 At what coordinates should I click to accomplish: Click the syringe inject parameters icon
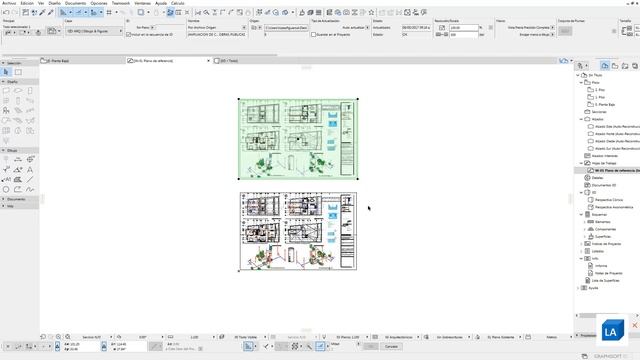(x=51, y=13)
